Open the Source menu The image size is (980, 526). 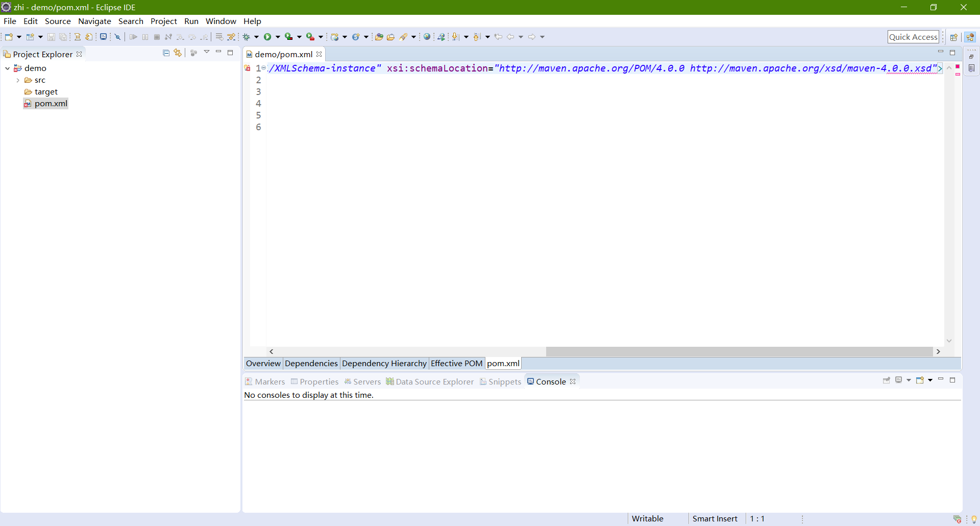pos(58,21)
